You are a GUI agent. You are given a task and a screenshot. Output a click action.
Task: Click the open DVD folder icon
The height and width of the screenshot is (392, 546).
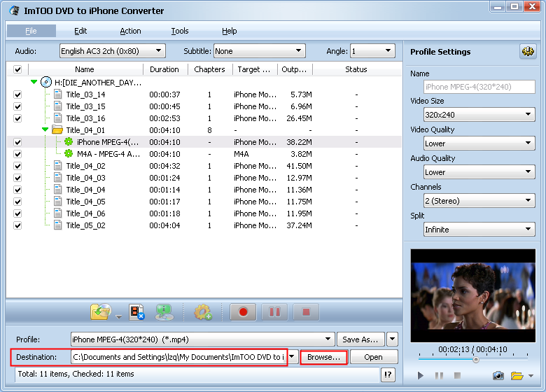tap(101, 311)
